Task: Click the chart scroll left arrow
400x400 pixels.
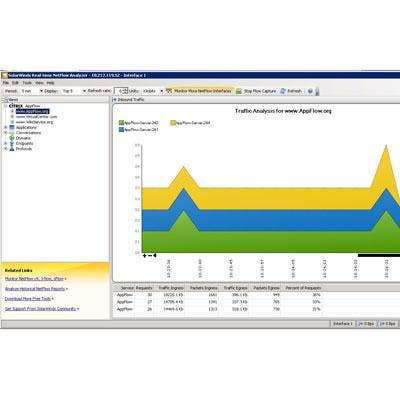Action: pos(155,256)
